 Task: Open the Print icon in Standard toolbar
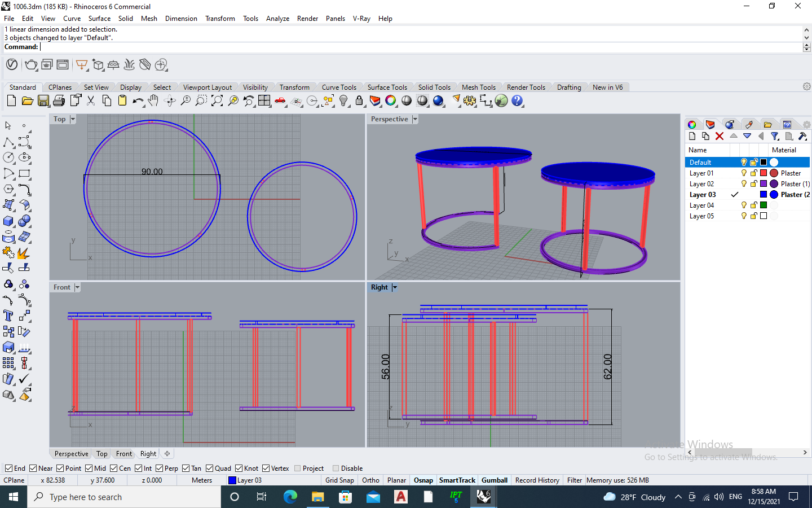tap(59, 101)
